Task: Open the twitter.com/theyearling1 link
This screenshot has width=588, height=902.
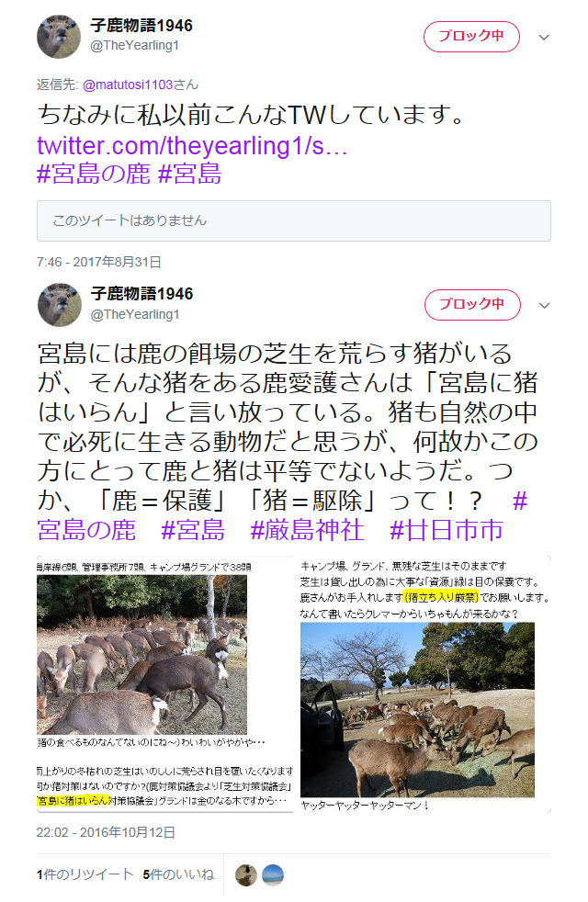Action: (x=192, y=145)
